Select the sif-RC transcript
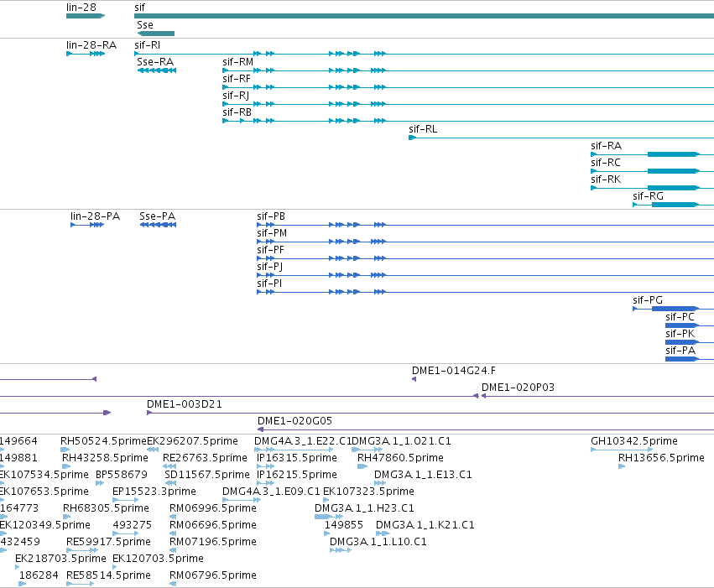Image resolution: width=714 pixels, height=588 pixels. [652, 171]
